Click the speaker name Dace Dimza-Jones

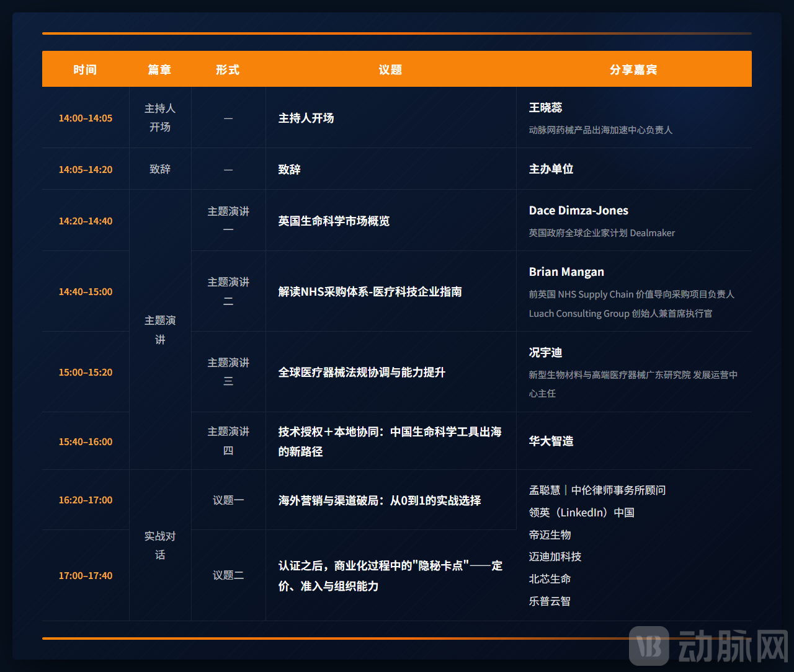(579, 210)
